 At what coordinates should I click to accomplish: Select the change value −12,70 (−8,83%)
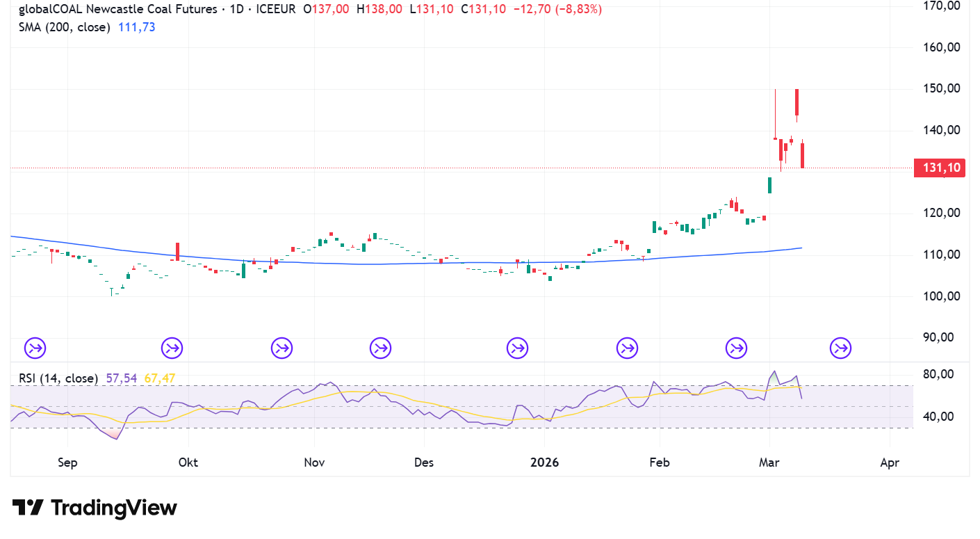pyautogui.click(x=556, y=9)
